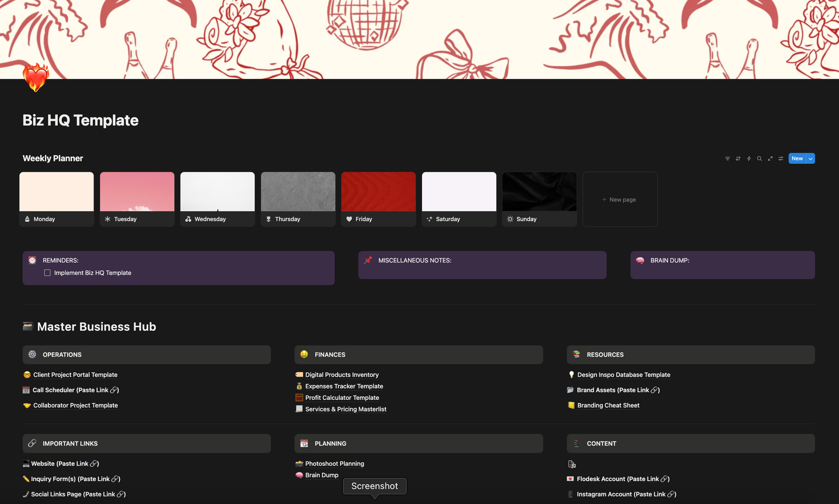839x504 pixels.
Task: Open the Tuesday pink cover card
Action: (137, 199)
